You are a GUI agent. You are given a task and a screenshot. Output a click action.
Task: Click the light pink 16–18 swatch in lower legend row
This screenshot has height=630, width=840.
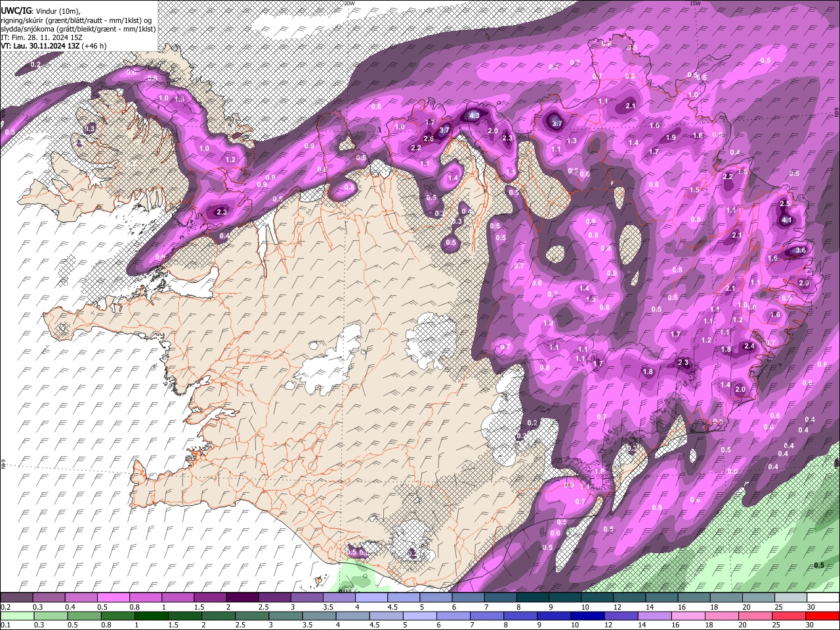click(687, 616)
